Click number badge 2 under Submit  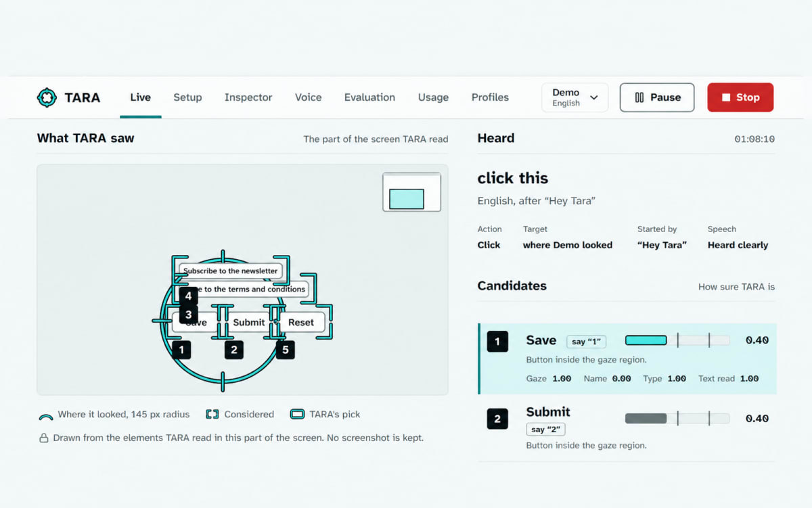[x=234, y=350]
